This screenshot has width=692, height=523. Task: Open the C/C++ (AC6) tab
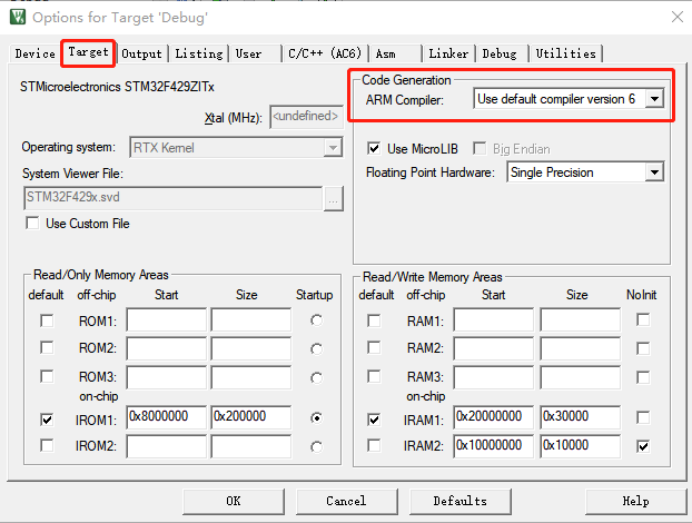325,54
